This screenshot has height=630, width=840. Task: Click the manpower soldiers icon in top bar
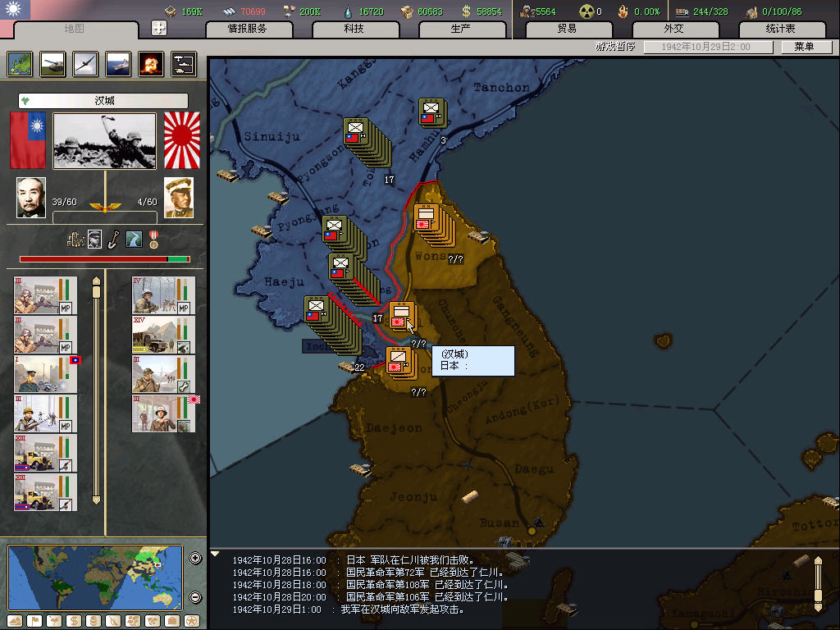point(527,11)
